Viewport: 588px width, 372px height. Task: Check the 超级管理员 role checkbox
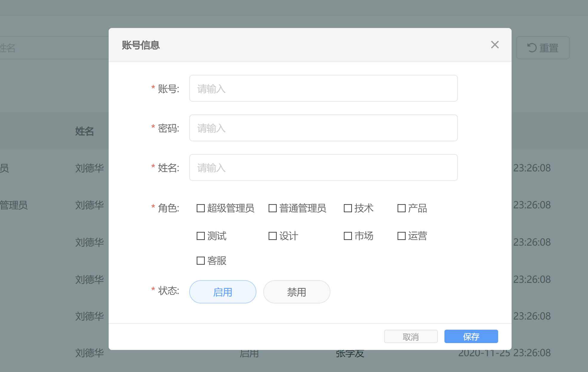pos(201,208)
